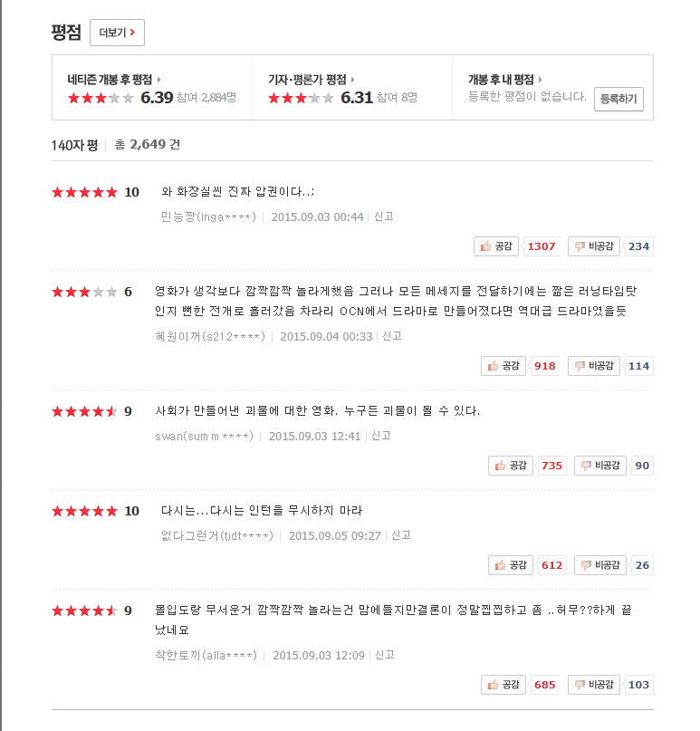Image resolution: width=700 pixels, height=731 pixels.
Task: Click 비공감 on swan's 9-star review
Action: pyautogui.click(x=600, y=466)
